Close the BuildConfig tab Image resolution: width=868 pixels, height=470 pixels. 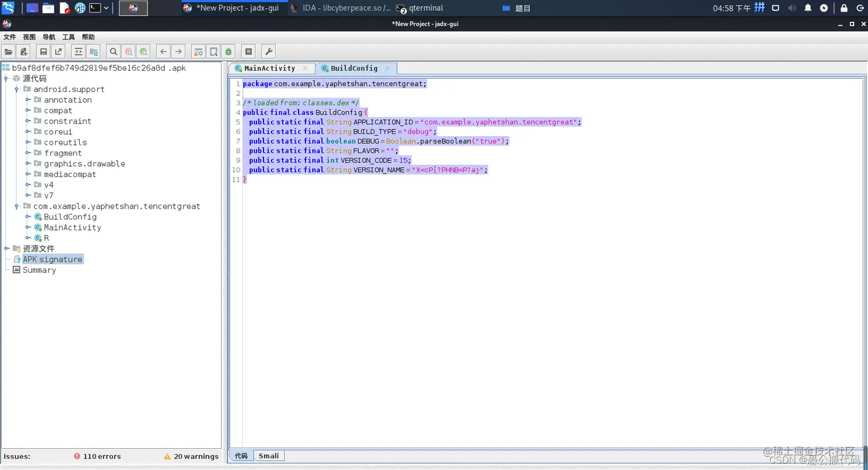(x=387, y=68)
